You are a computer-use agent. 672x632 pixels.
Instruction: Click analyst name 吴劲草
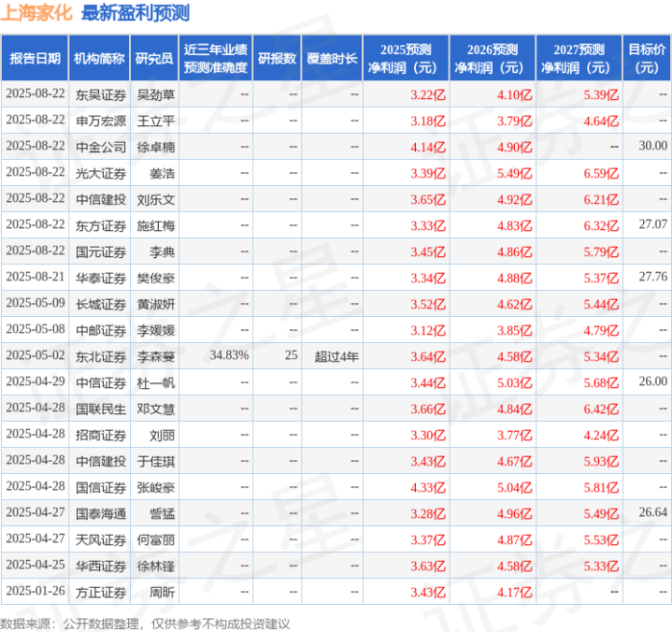pos(155,94)
